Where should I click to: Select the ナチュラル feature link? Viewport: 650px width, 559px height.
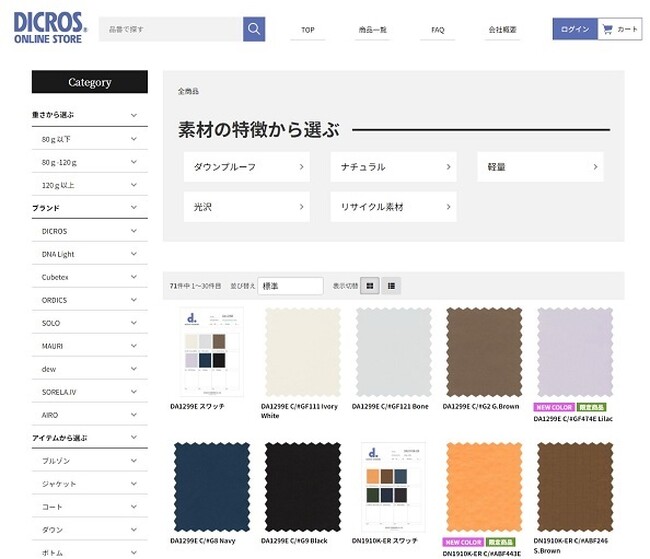[x=393, y=167]
